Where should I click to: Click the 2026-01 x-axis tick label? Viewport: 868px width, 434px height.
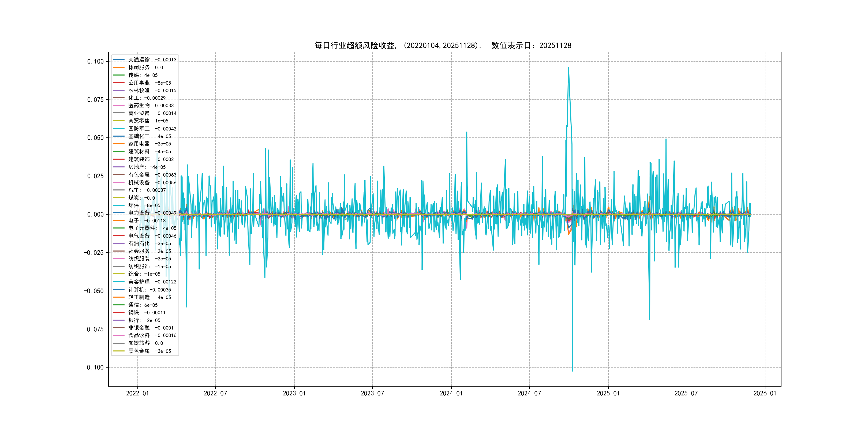(765, 393)
